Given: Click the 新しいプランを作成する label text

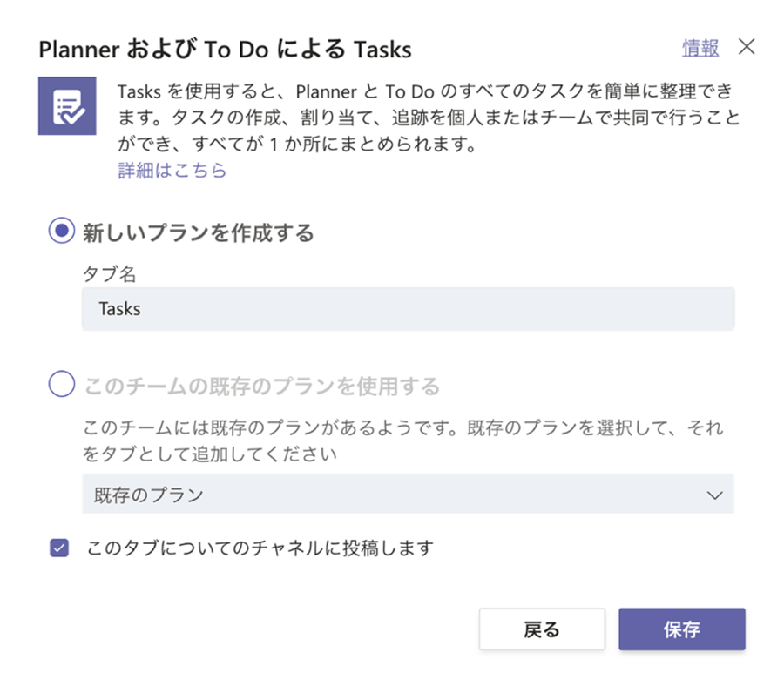Looking at the screenshot, I should [x=198, y=233].
